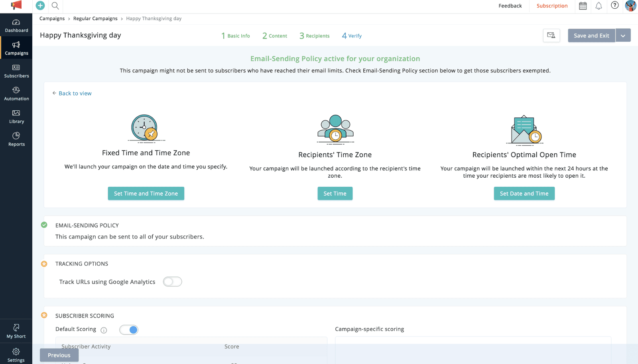Go to step 2 Content
638x364 pixels.
pos(275,36)
